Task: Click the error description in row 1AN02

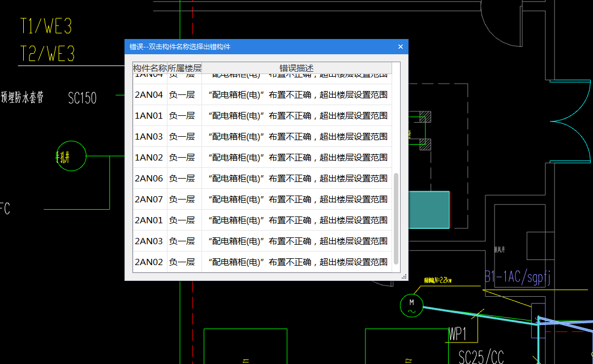Action: (298, 158)
